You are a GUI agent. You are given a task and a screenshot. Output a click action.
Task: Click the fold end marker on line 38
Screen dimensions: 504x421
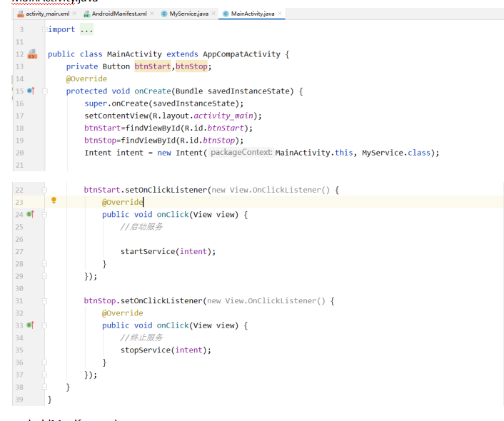(45, 387)
